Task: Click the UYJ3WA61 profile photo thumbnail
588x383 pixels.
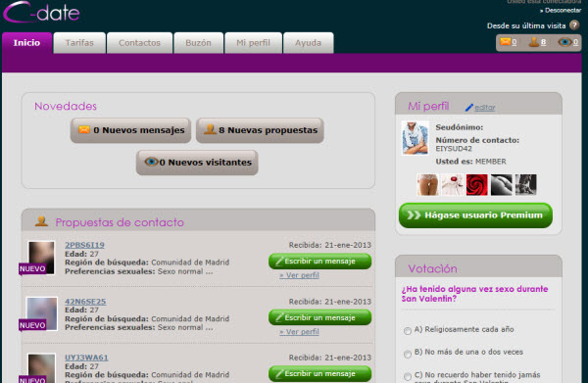Action: pos(41,368)
